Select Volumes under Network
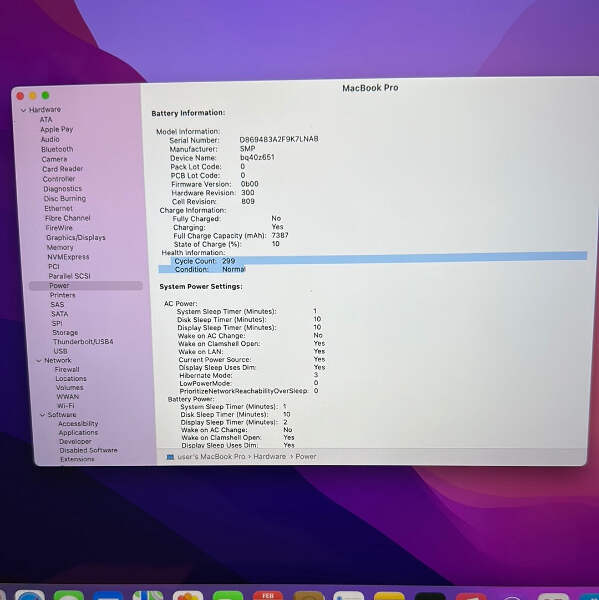This screenshot has height=600, width=599. [70, 388]
